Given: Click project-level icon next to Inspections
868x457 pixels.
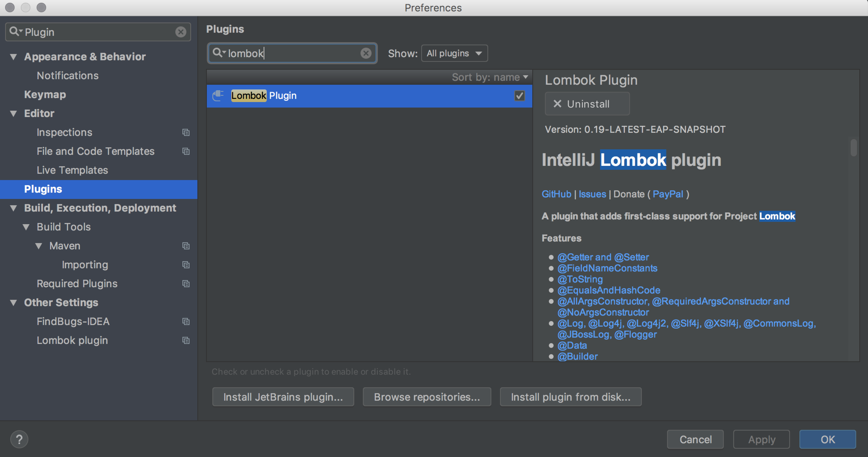Looking at the screenshot, I should coord(186,132).
